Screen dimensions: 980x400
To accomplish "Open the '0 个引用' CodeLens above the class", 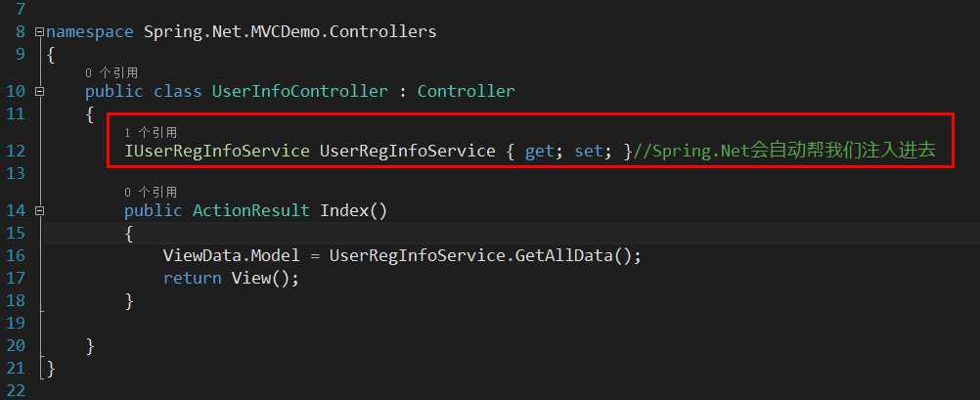I will click(111, 73).
